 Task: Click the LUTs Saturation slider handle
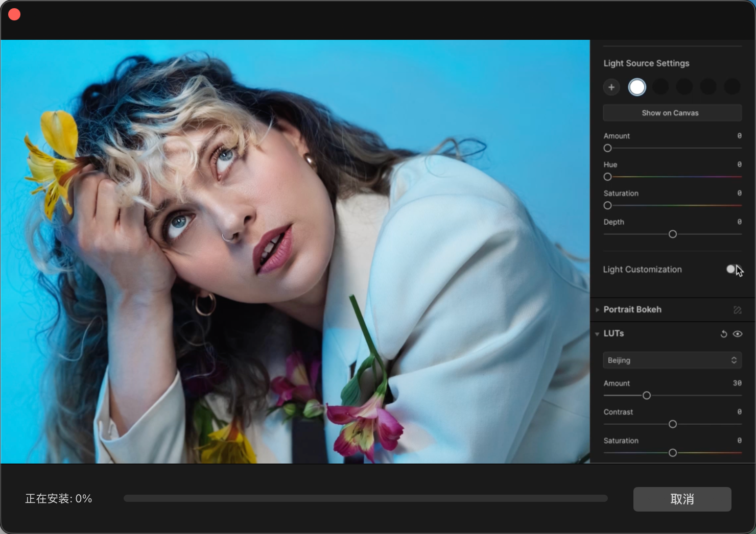pos(672,453)
